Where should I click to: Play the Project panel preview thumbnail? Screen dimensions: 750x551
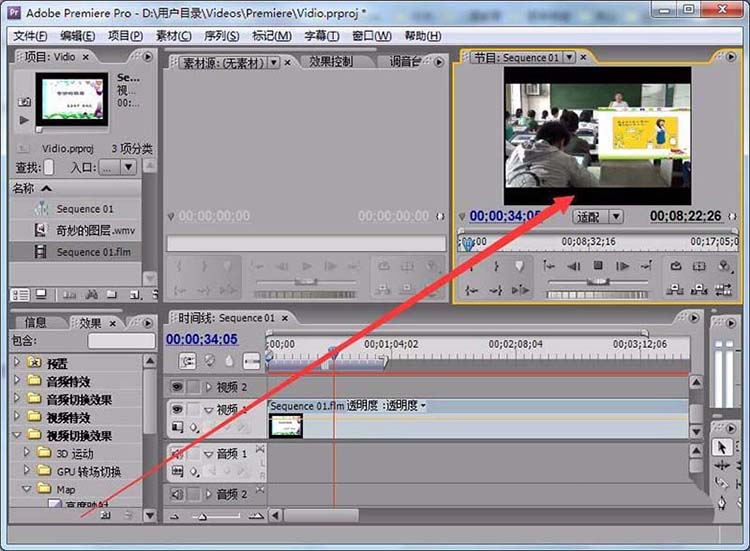click(24, 120)
